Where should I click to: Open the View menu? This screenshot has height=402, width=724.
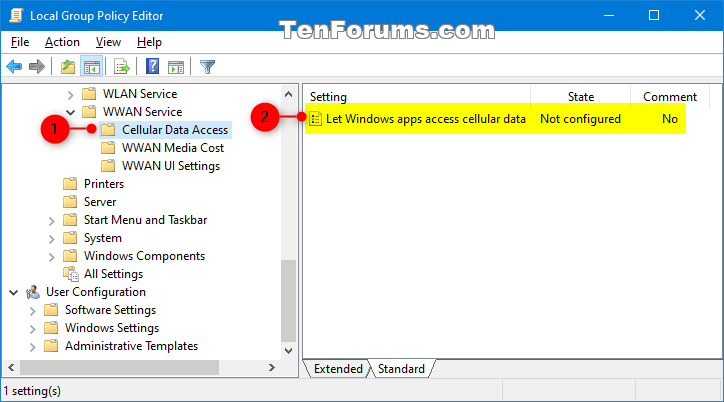(x=108, y=42)
